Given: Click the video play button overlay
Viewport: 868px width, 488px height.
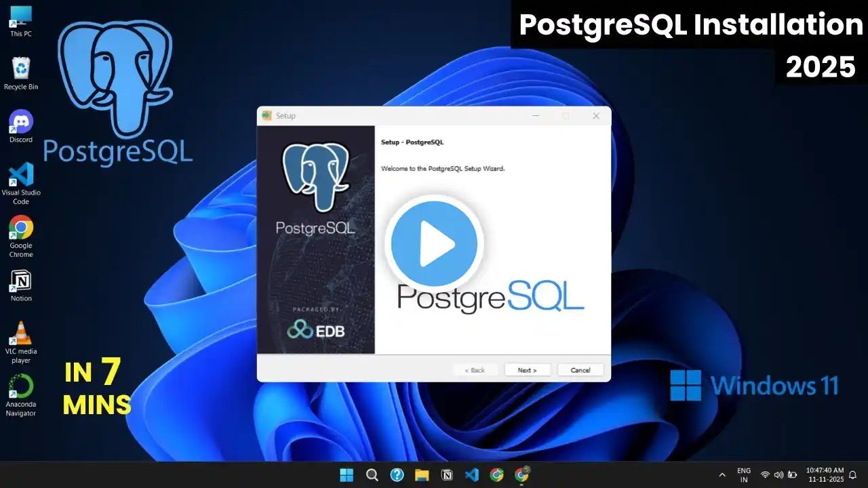Looking at the screenshot, I should pos(434,244).
